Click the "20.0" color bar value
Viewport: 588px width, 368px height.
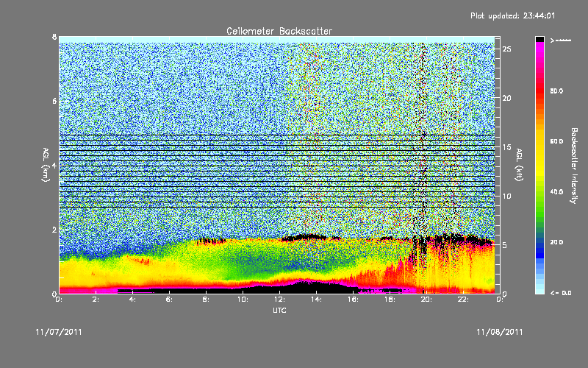(x=556, y=242)
